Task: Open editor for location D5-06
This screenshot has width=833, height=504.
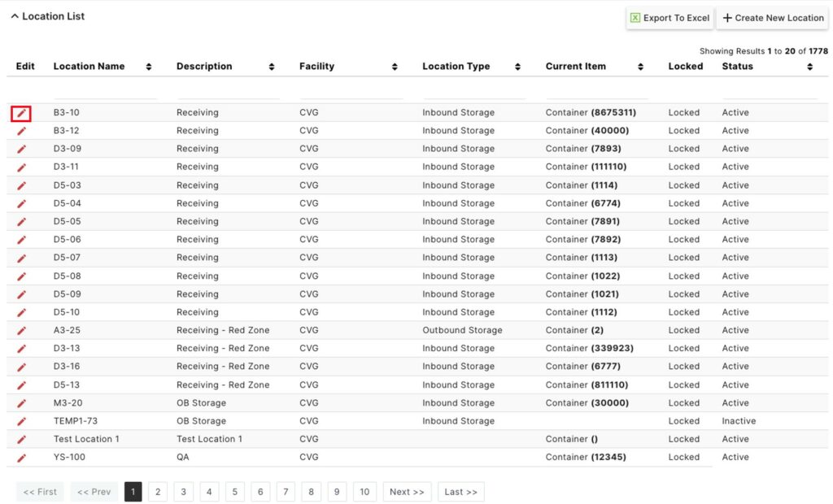Action: click(x=21, y=240)
